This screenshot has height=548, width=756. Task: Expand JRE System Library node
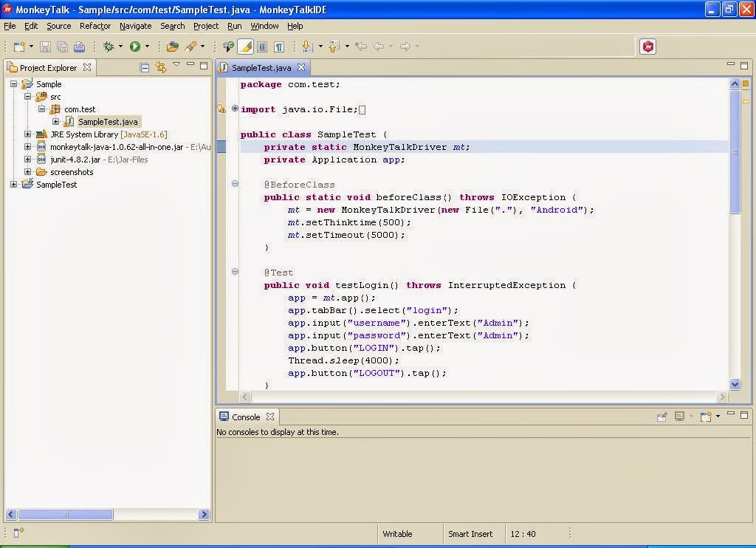coord(27,134)
